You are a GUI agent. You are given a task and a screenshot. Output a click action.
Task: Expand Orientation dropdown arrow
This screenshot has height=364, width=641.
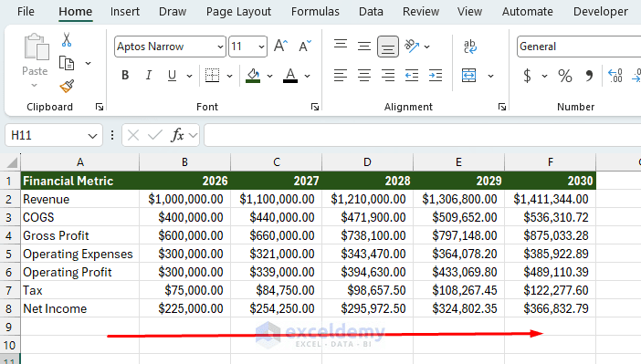click(427, 47)
